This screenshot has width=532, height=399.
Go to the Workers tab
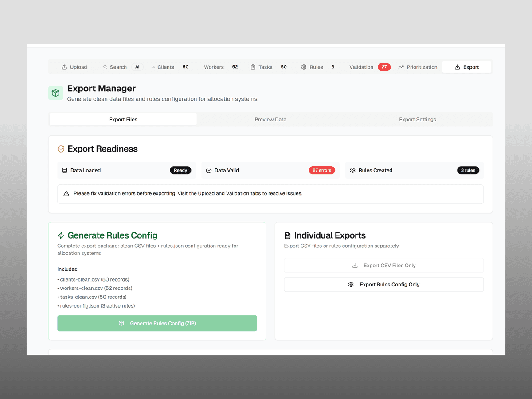pos(220,67)
